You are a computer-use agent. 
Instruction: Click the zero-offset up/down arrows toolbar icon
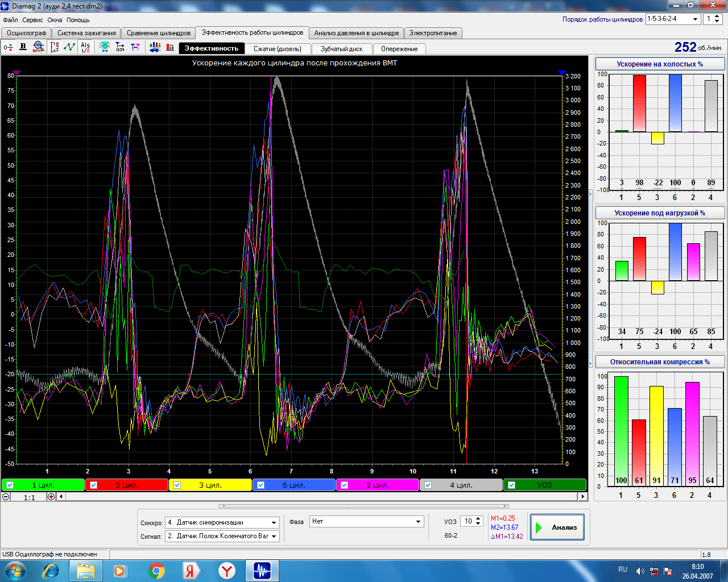coord(9,47)
